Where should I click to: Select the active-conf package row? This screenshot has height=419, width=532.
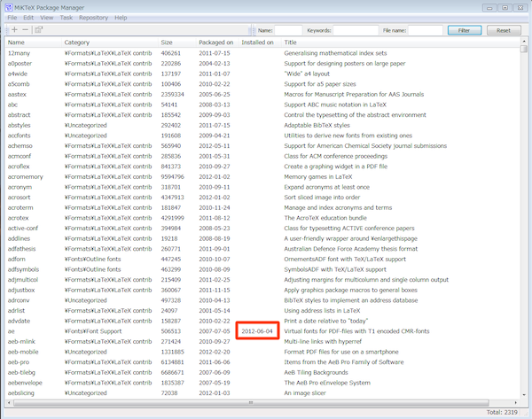(x=262, y=229)
